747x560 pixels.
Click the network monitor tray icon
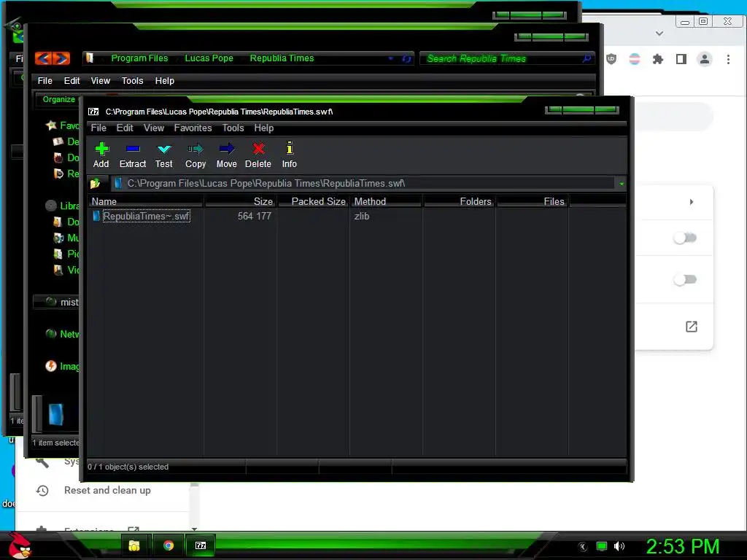click(602, 546)
